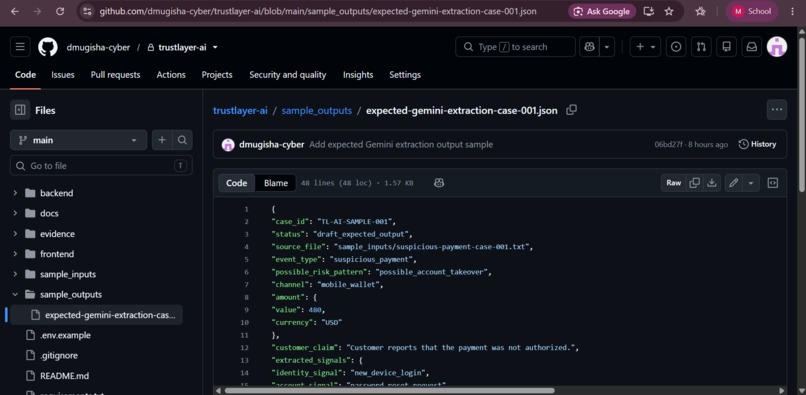Screen dimensions: 806x395
Task: Focus the Type / to search box
Action: pyautogui.click(x=515, y=47)
